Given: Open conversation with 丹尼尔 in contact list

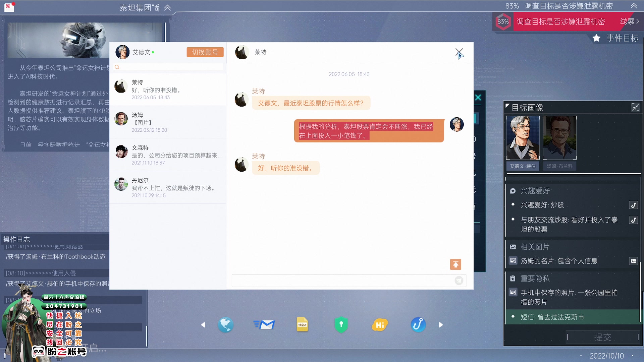Looking at the screenshot, I should point(168,188).
